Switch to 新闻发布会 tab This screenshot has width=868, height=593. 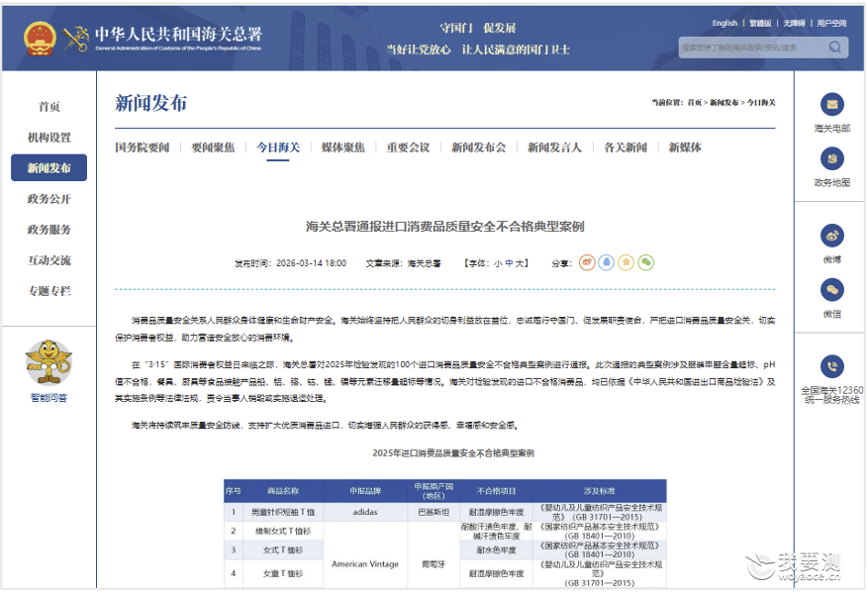coord(479,148)
